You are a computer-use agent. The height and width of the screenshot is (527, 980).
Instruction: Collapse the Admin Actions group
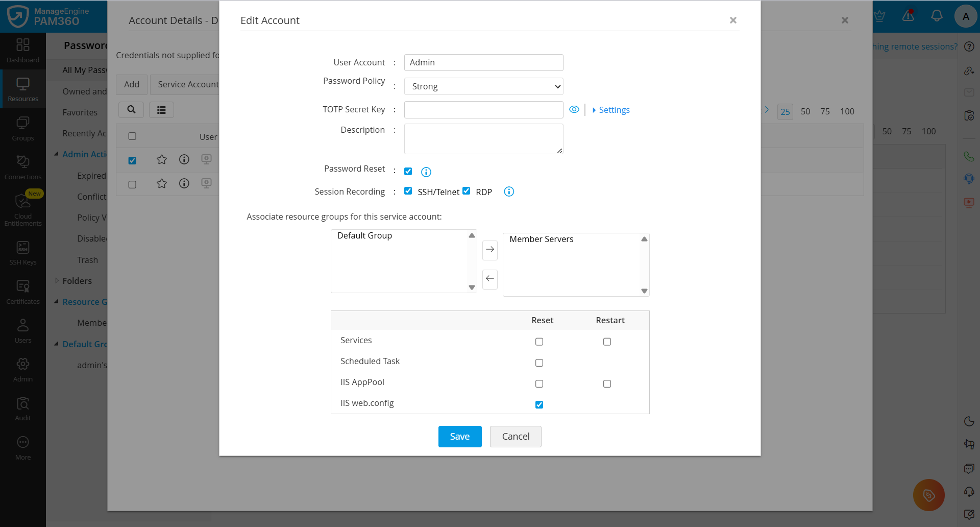point(57,154)
